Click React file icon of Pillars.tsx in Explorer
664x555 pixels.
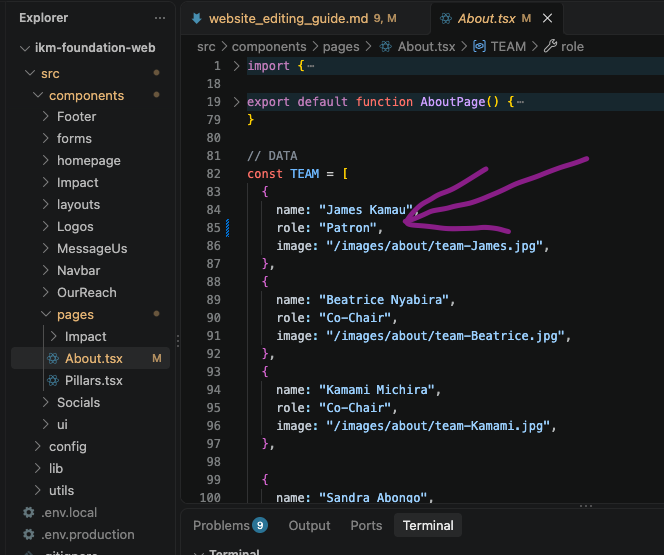53,381
